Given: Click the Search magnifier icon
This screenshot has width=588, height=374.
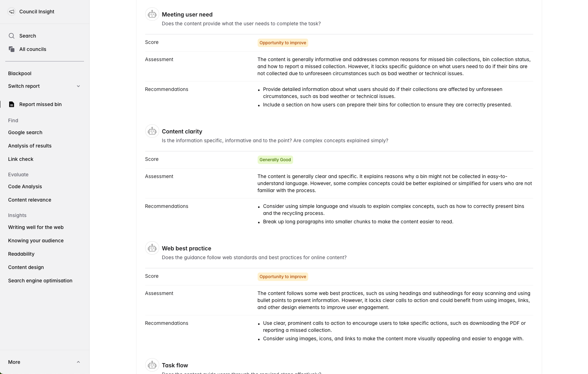Looking at the screenshot, I should point(12,36).
